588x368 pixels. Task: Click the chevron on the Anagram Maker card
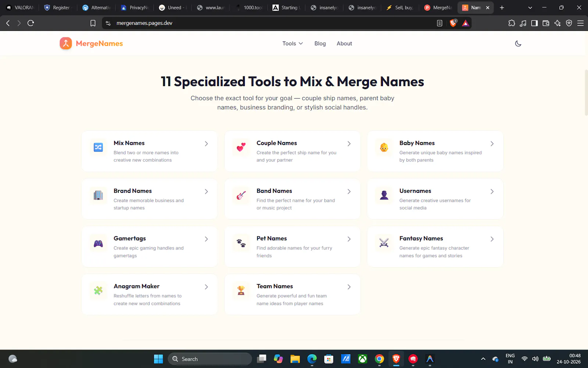click(x=206, y=287)
